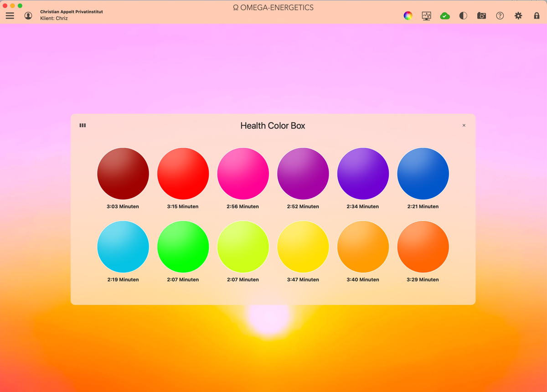Click the camera screenshot icon
The width and height of the screenshot is (547, 392).
pos(481,15)
